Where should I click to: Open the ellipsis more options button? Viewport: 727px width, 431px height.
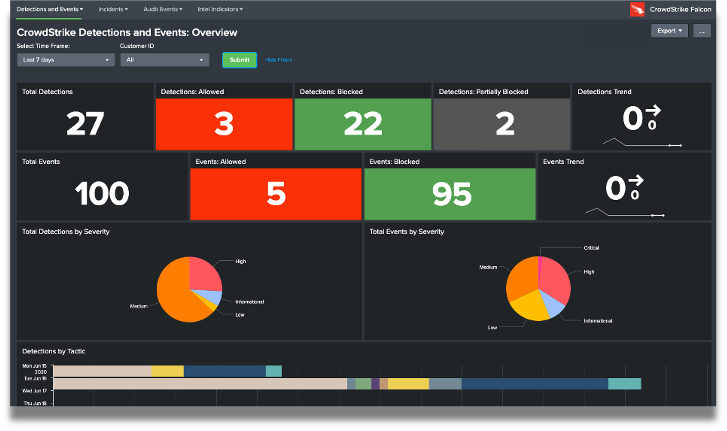(x=702, y=31)
